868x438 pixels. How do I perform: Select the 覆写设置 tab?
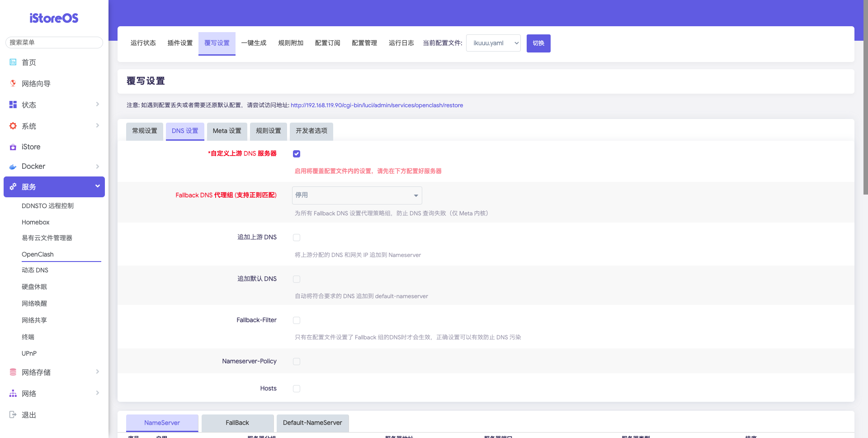217,43
